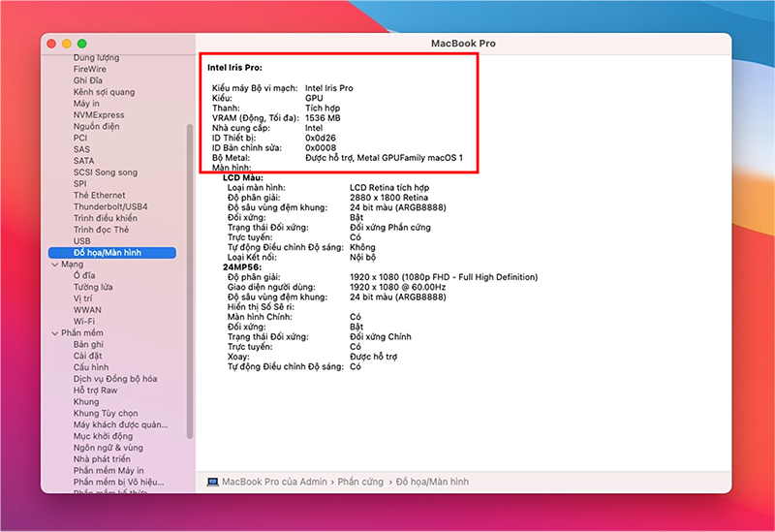Viewport: 775px width, 532px height.
Task: Click the sidebar vertical scrollbar
Action: tap(190, 282)
